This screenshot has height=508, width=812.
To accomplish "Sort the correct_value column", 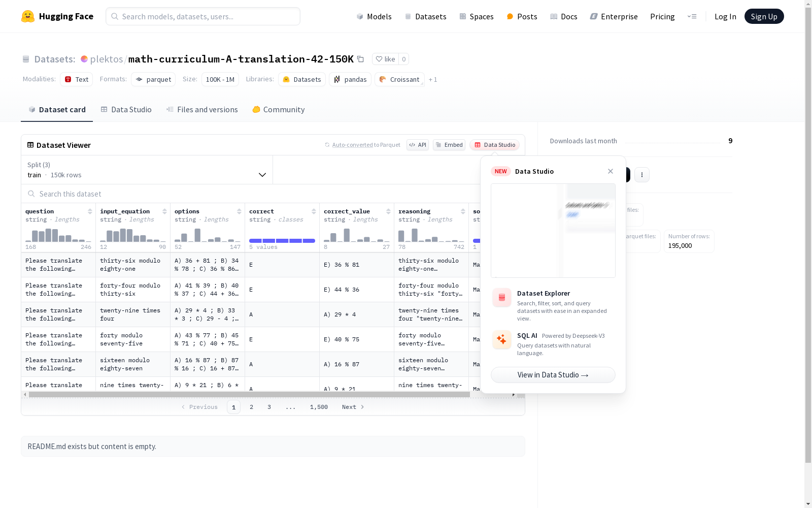I will coord(388,211).
